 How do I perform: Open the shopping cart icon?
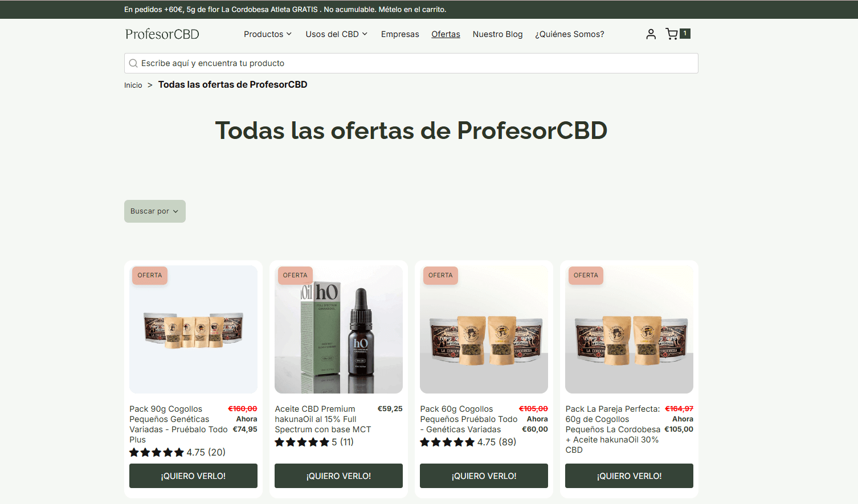tap(672, 34)
